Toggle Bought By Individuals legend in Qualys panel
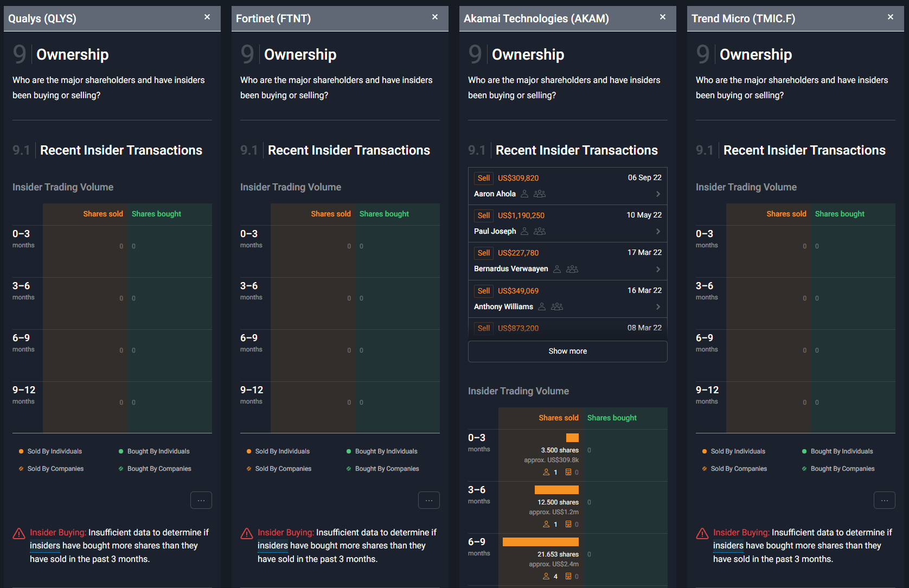The width and height of the screenshot is (909, 588). (154, 451)
